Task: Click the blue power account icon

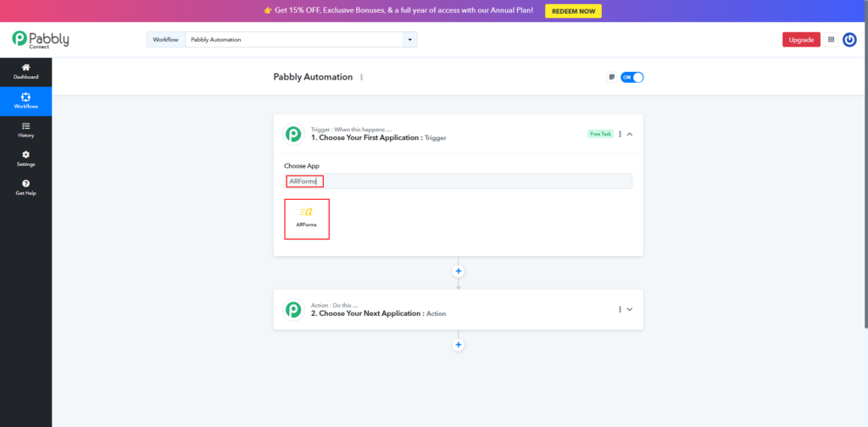Action: pyautogui.click(x=849, y=40)
